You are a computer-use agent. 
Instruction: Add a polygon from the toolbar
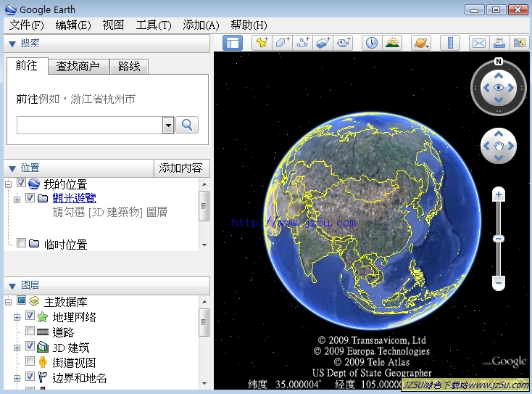tap(282, 43)
